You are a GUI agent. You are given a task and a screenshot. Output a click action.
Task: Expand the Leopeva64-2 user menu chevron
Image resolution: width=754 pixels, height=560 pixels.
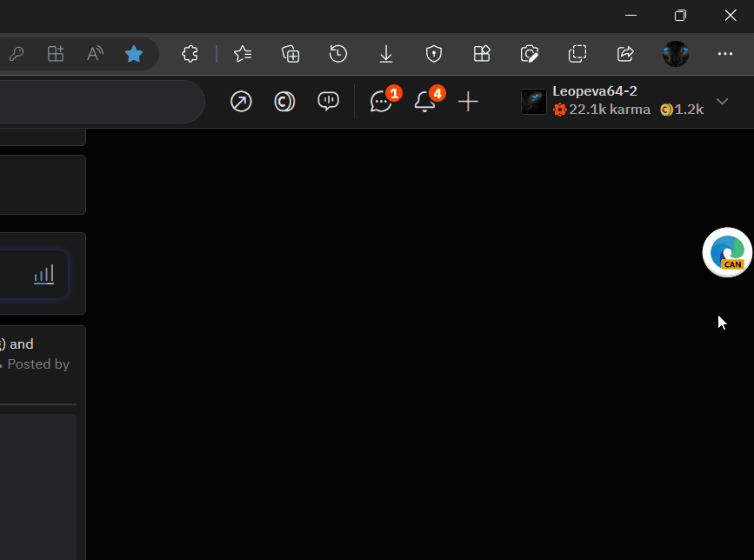pos(722,102)
